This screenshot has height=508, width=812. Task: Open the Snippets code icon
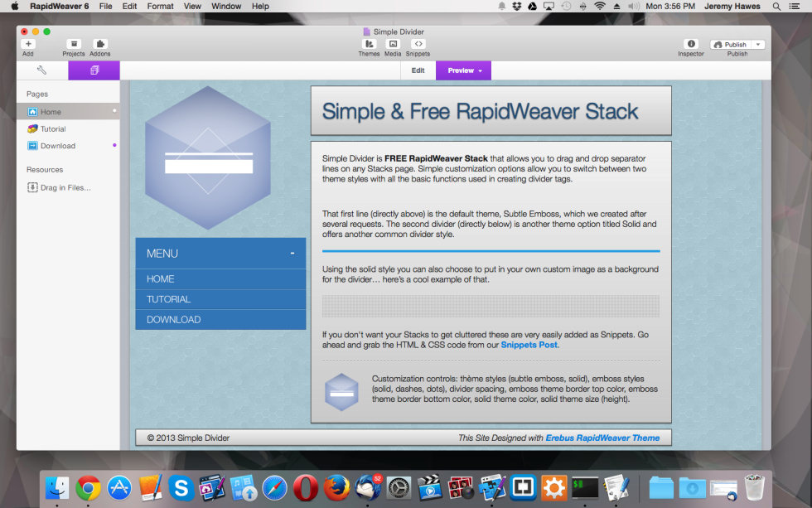click(418, 45)
